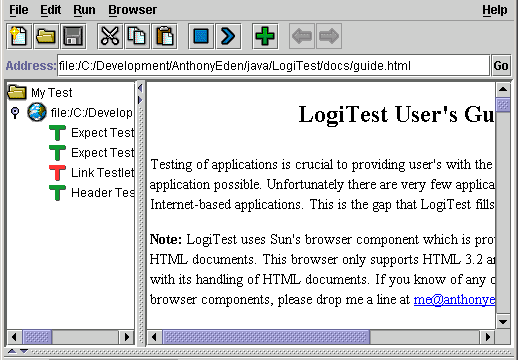Click the Copy toolbar icon
This screenshot has height=360, width=518.
(137, 36)
